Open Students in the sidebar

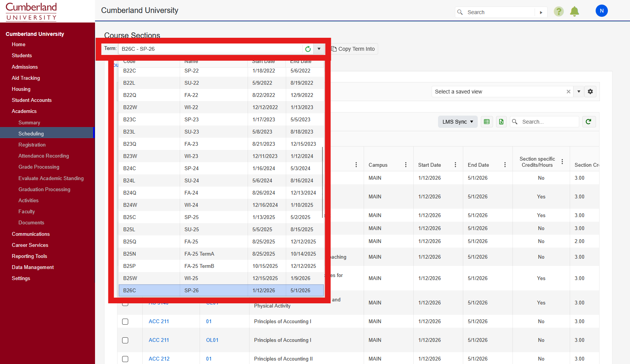tap(22, 55)
